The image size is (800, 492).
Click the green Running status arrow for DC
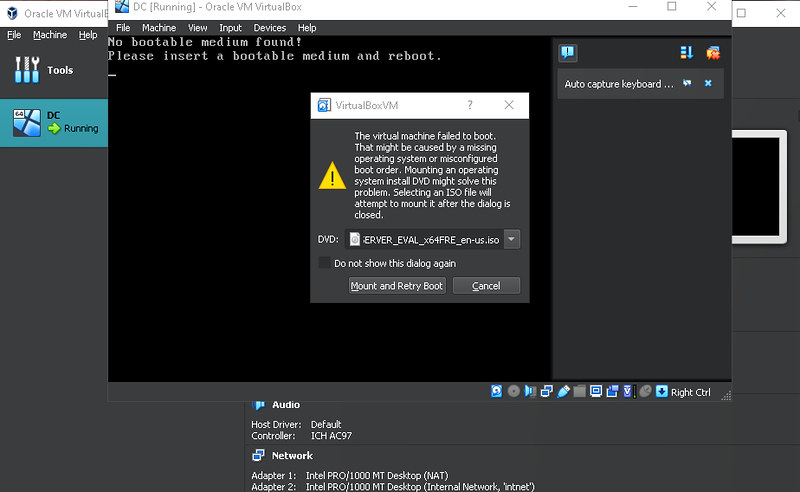coord(54,128)
